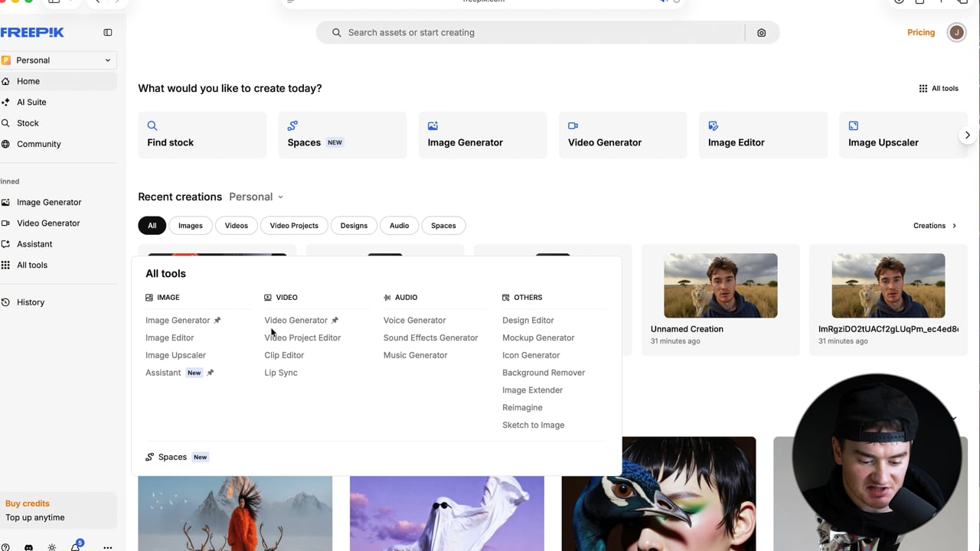Select the All filter tab

tap(152, 226)
